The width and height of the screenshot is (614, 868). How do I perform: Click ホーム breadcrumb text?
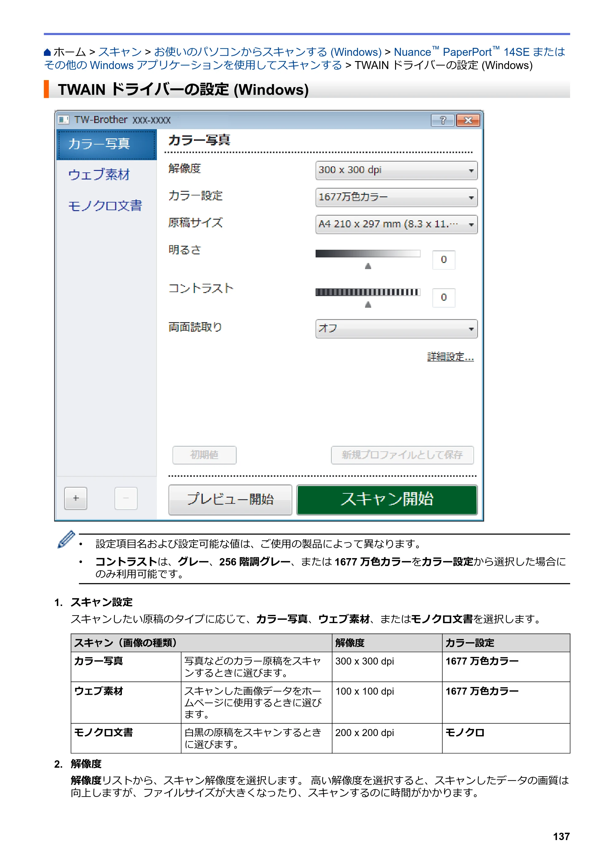[x=70, y=52]
